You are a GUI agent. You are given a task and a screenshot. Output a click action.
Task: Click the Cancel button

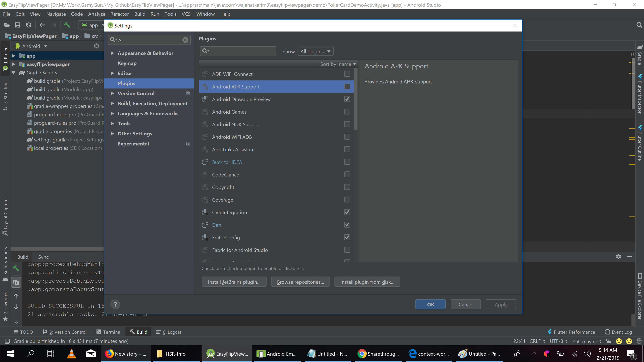pos(466,304)
